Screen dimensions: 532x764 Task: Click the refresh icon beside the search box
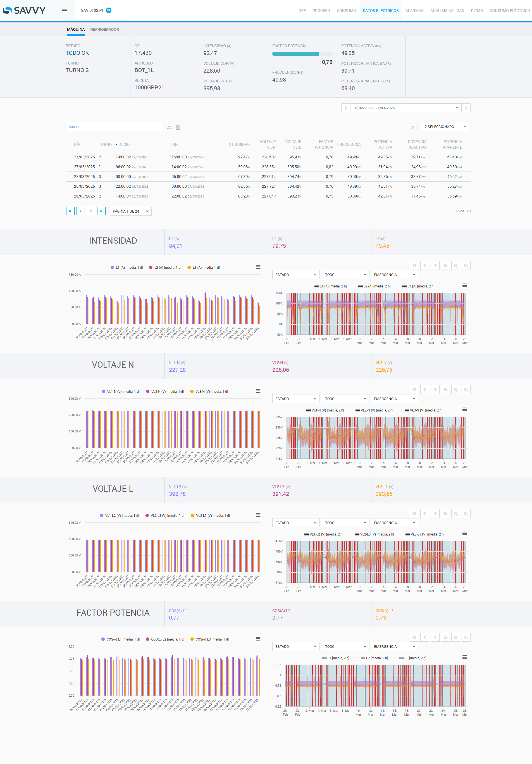click(169, 127)
